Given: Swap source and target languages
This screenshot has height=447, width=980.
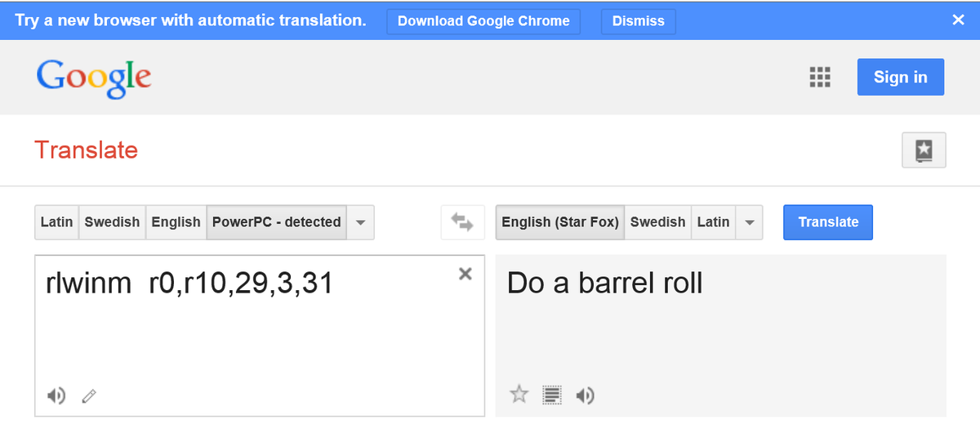Looking at the screenshot, I should coord(462,222).
